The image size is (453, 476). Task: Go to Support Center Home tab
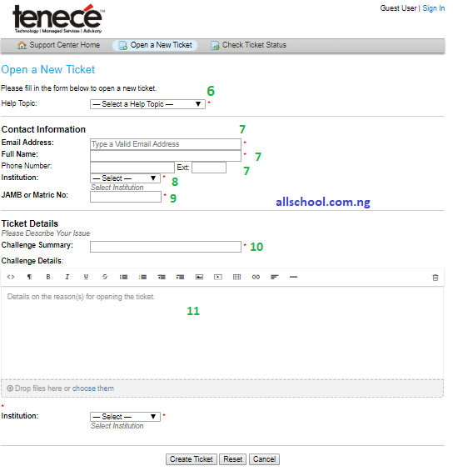point(58,45)
